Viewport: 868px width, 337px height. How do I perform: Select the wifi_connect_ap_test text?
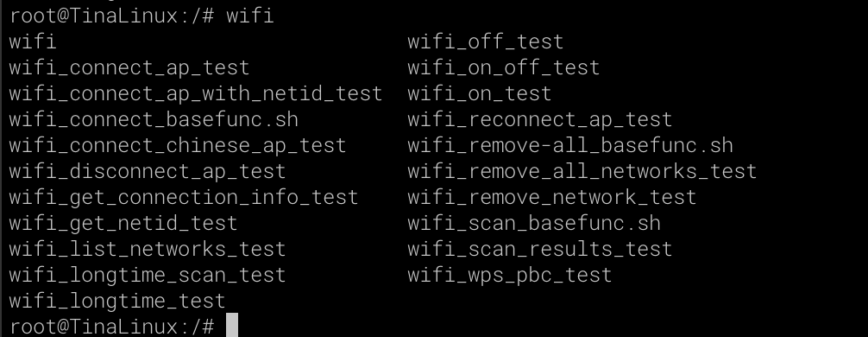[x=129, y=67]
